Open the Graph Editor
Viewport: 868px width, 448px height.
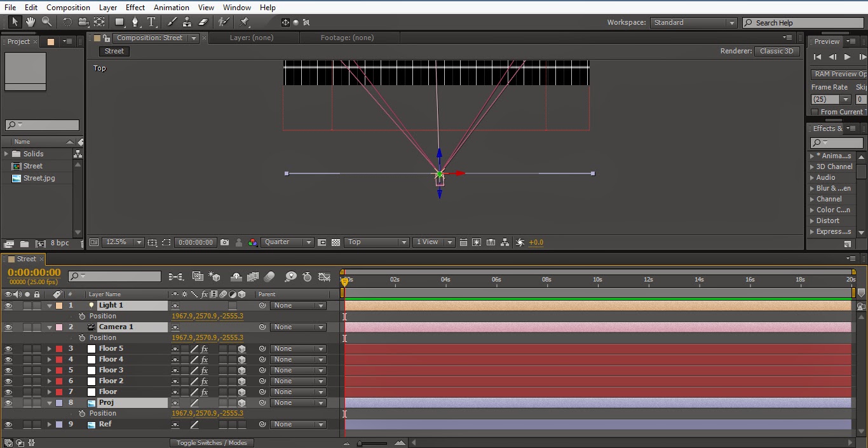point(325,276)
